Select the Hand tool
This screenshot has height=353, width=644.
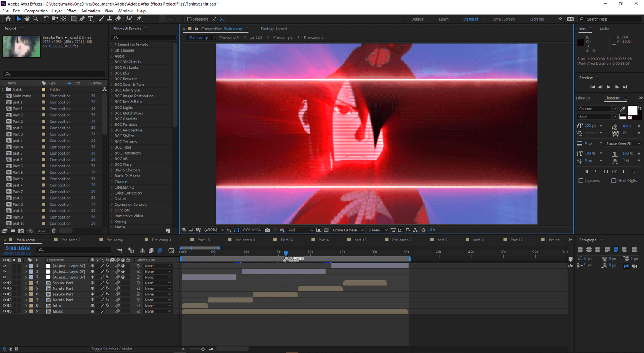(x=27, y=19)
